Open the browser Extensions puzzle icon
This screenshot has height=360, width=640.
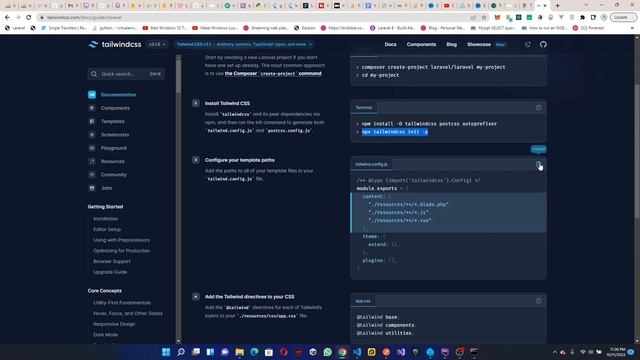pyautogui.click(x=582, y=18)
